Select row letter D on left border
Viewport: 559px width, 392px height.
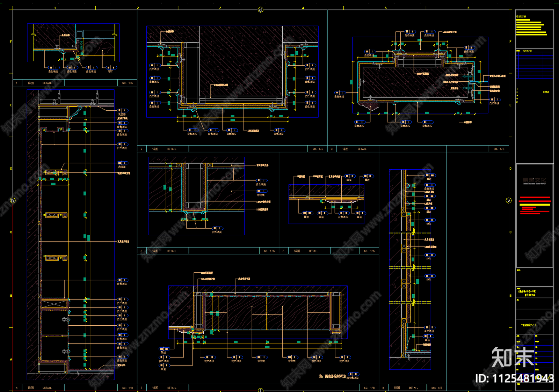(x=11, y=169)
